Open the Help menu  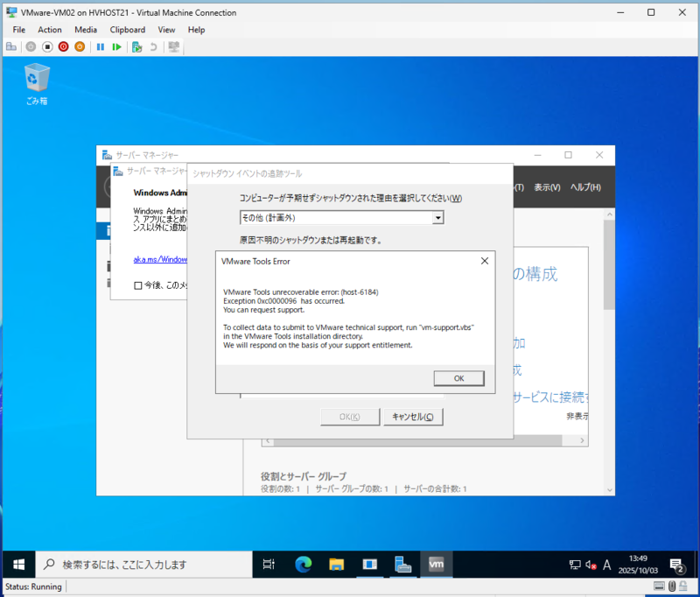click(x=196, y=30)
